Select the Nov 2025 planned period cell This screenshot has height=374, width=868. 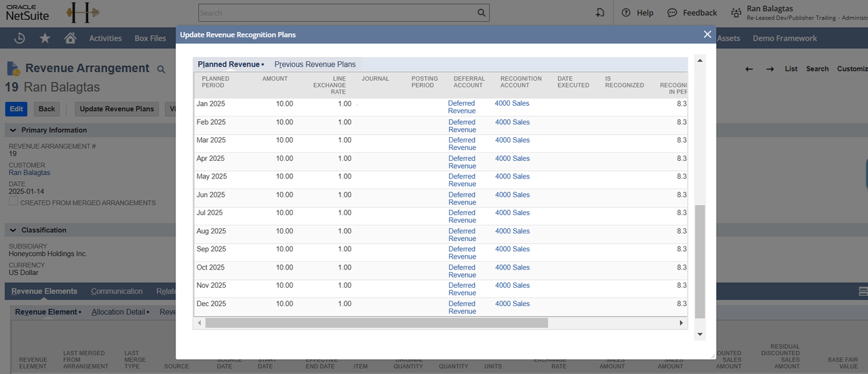[x=211, y=285]
